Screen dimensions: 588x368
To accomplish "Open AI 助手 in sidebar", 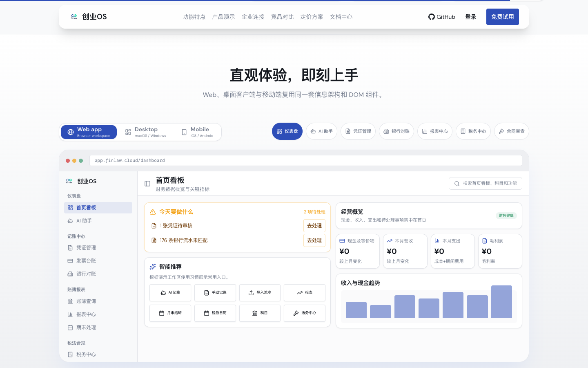I will click(98, 221).
